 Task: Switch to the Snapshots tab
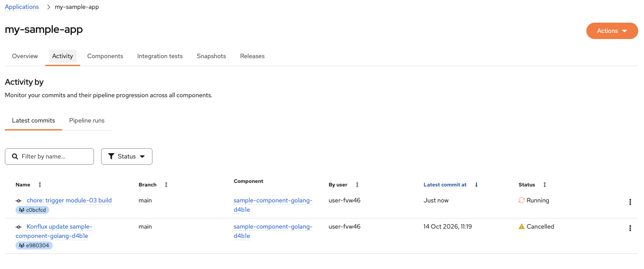pyautogui.click(x=211, y=56)
